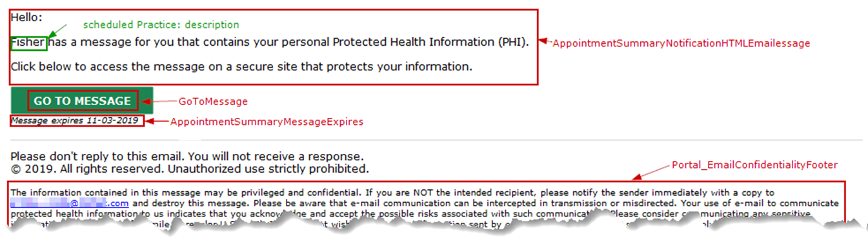Select the red GoToMessage annotation label
The height and width of the screenshot is (237, 868).
pyautogui.click(x=213, y=102)
